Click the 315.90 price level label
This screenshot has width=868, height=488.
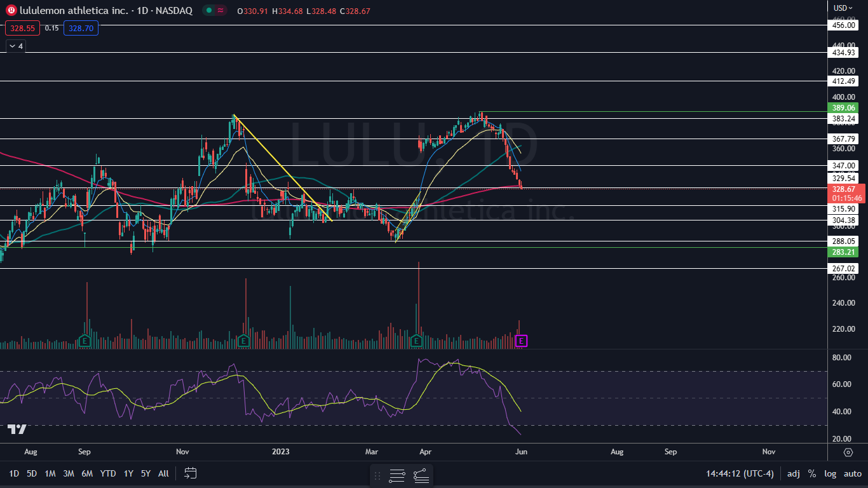844,209
